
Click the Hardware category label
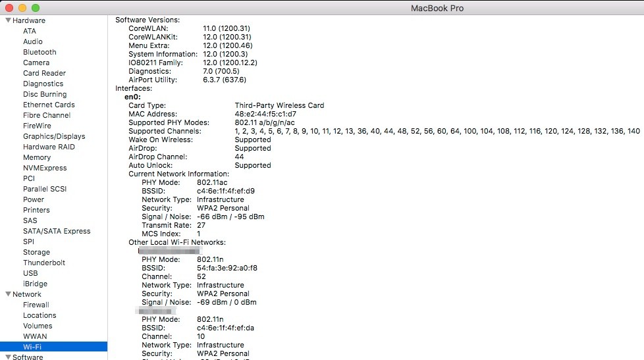tap(29, 20)
